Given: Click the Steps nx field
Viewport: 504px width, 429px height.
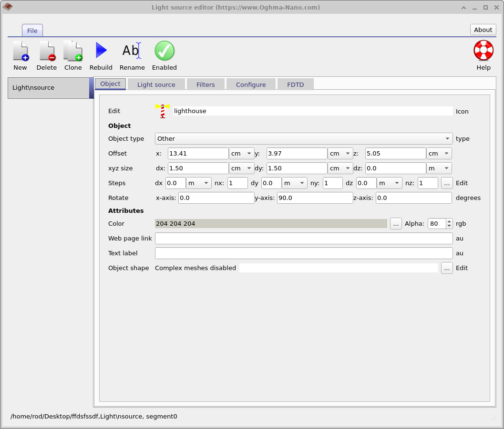Looking at the screenshot, I should (237, 183).
